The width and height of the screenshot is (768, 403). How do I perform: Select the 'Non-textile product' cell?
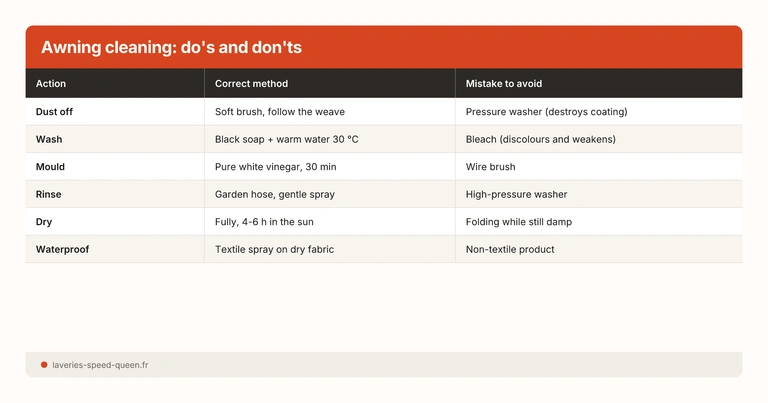(509, 249)
